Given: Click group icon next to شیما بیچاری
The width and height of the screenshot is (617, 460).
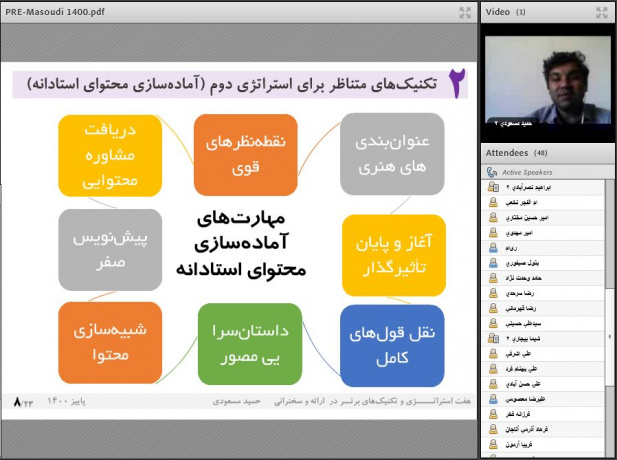Looking at the screenshot, I should click(x=493, y=339).
